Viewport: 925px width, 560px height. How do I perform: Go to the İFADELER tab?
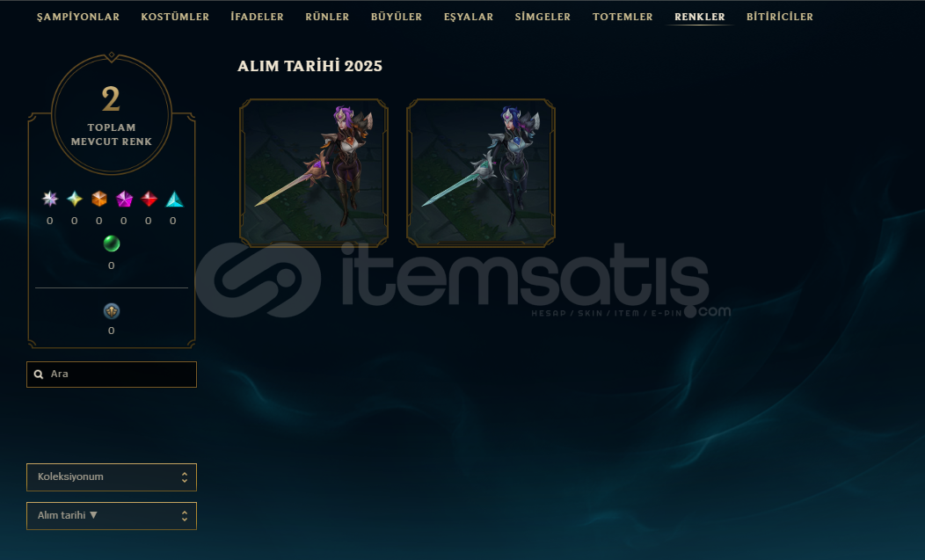258,17
